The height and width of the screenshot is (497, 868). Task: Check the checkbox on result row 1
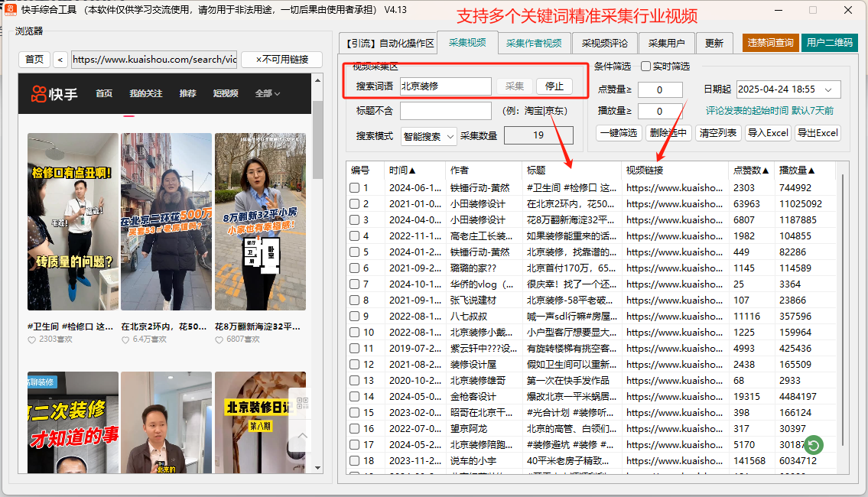click(355, 187)
